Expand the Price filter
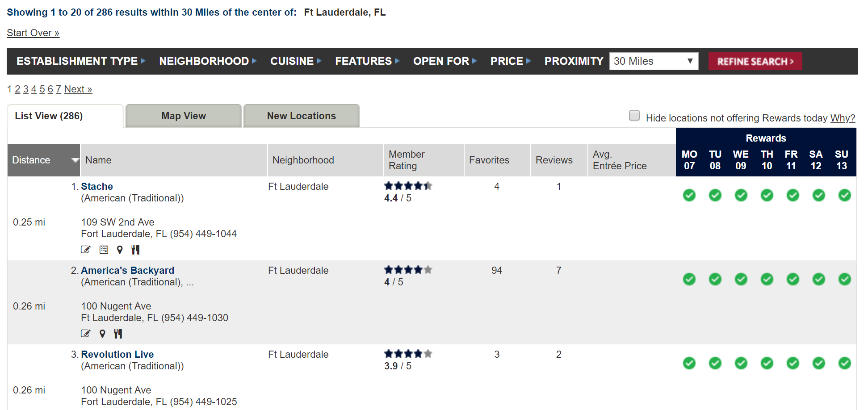 point(511,61)
